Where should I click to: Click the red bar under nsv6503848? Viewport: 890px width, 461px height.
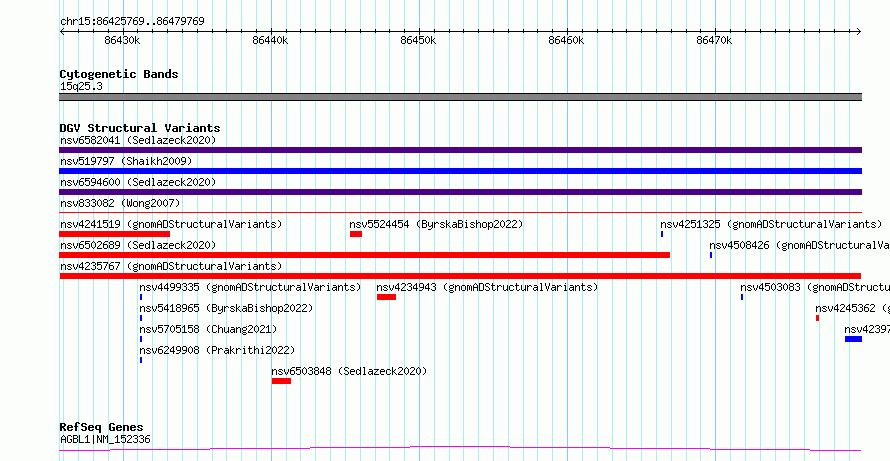click(282, 381)
